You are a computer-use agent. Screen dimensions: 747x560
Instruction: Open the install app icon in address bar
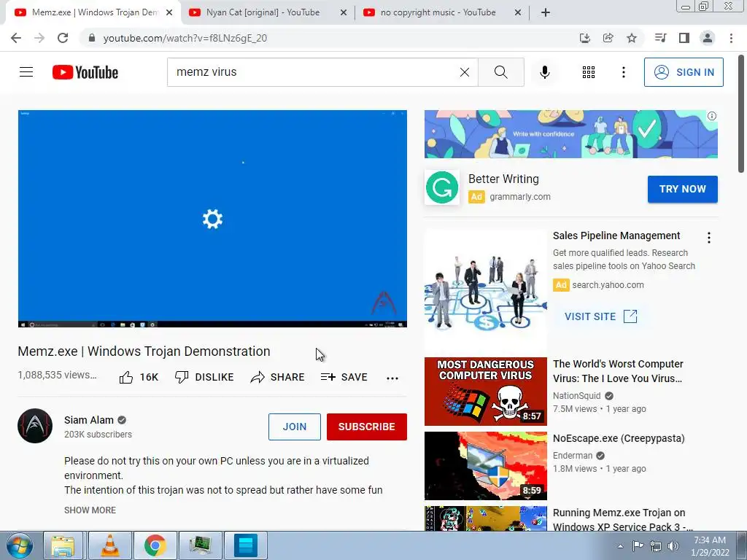[584, 38]
